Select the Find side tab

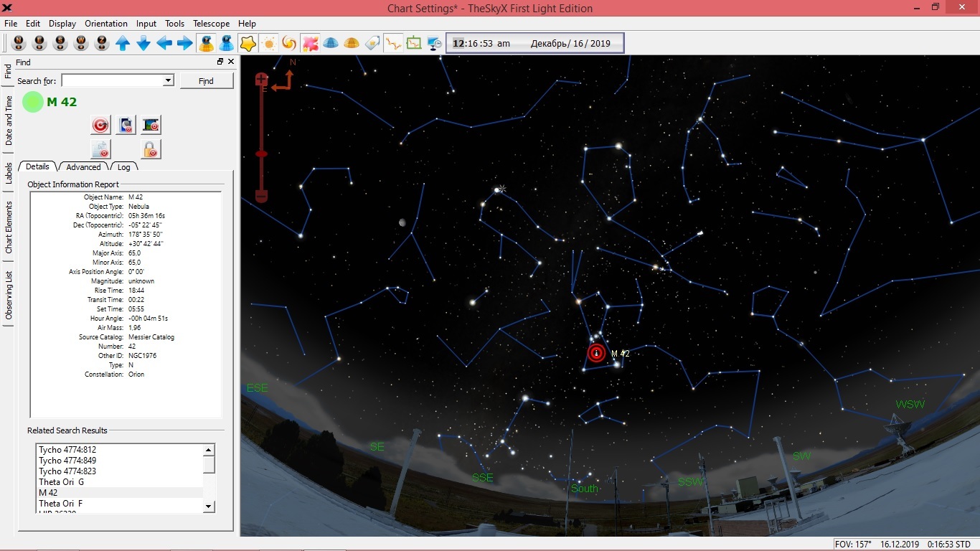pos(9,71)
